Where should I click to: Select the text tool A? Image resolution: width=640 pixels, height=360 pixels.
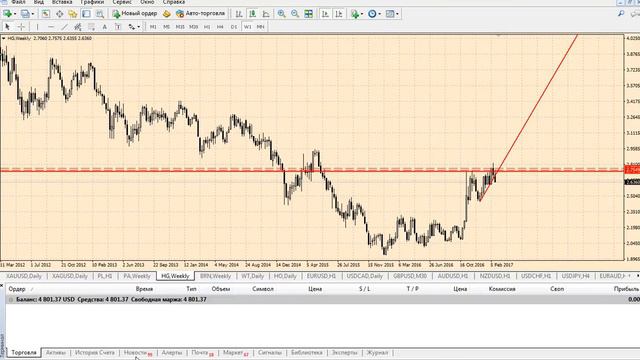coord(104,27)
